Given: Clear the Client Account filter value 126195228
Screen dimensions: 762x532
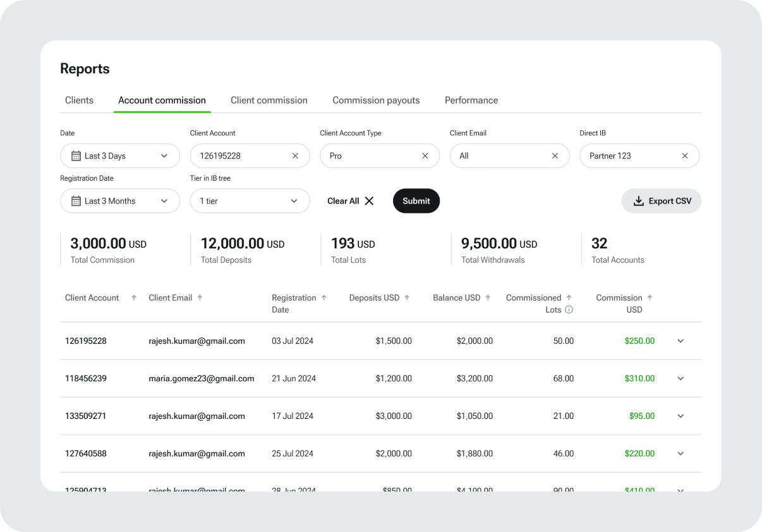Looking at the screenshot, I should (295, 156).
